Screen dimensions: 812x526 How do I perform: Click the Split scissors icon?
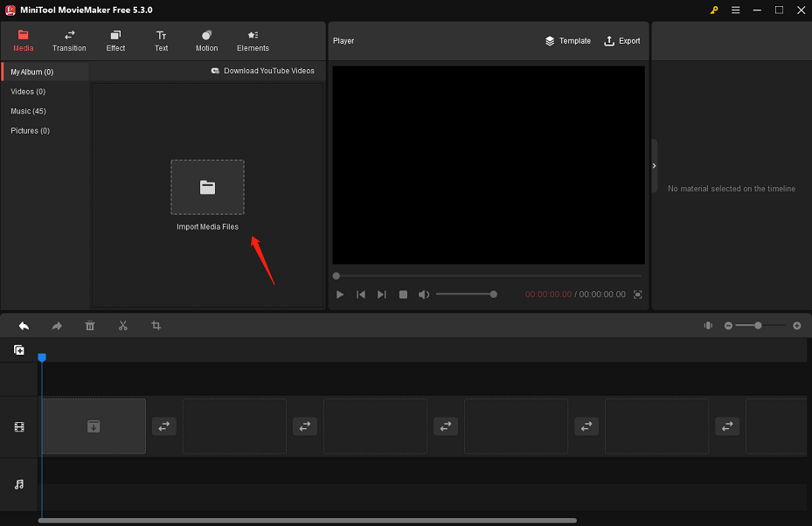122,326
